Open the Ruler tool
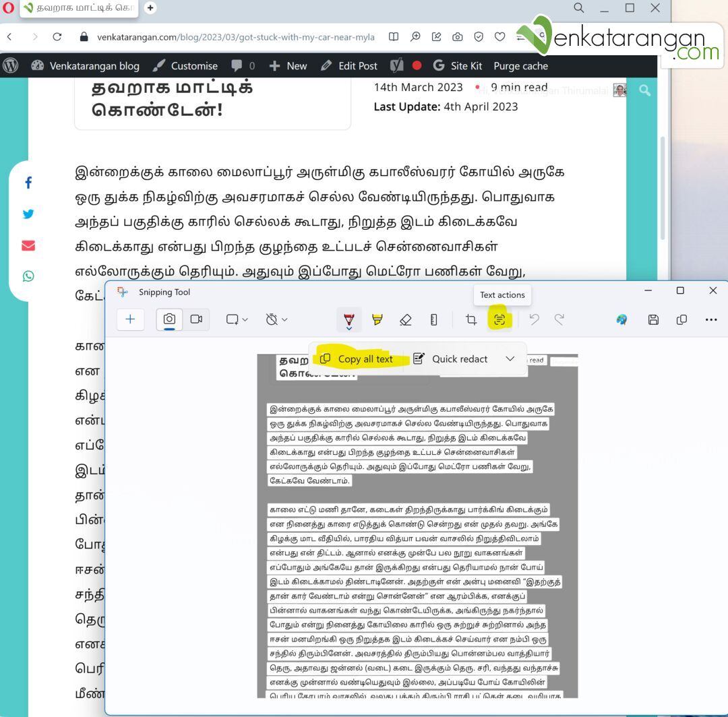Viewport: 728px width, 717px height. coord(433,319)
